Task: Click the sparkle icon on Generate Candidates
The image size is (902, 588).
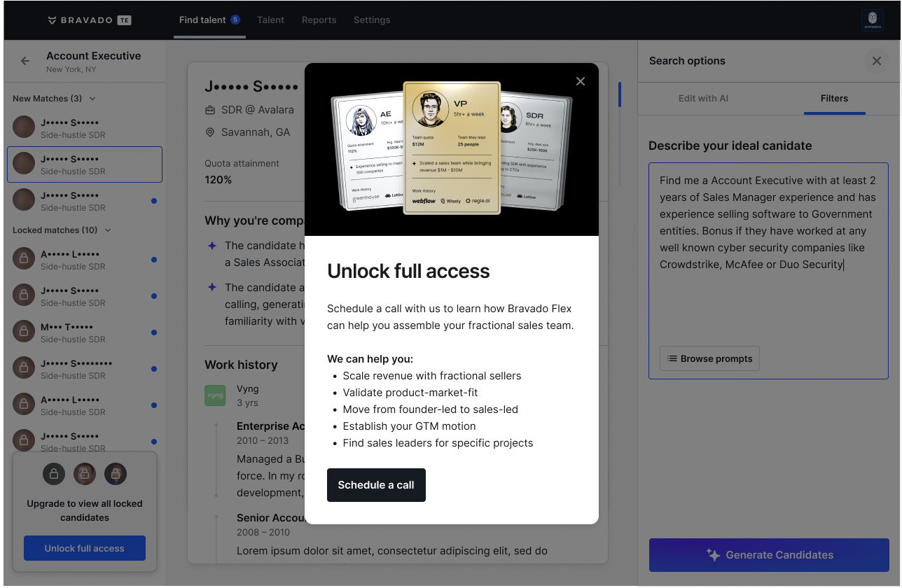Action: 713,555
